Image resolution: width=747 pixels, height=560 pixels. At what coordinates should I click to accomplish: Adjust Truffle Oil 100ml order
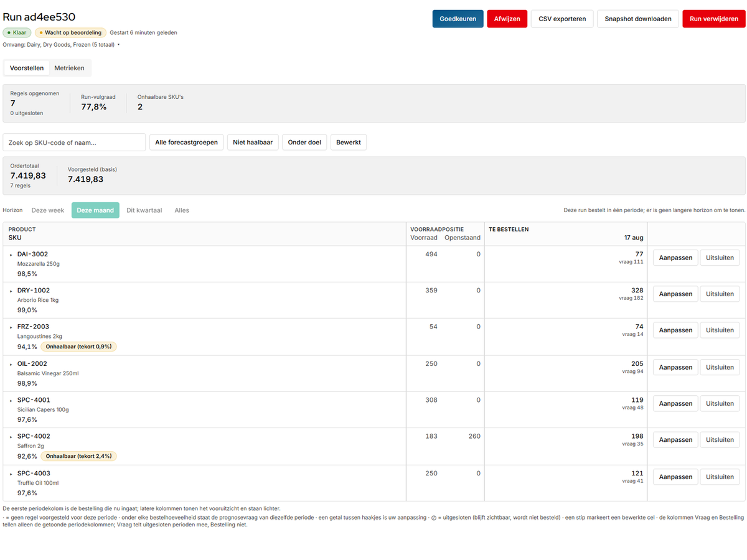[675, 477]
